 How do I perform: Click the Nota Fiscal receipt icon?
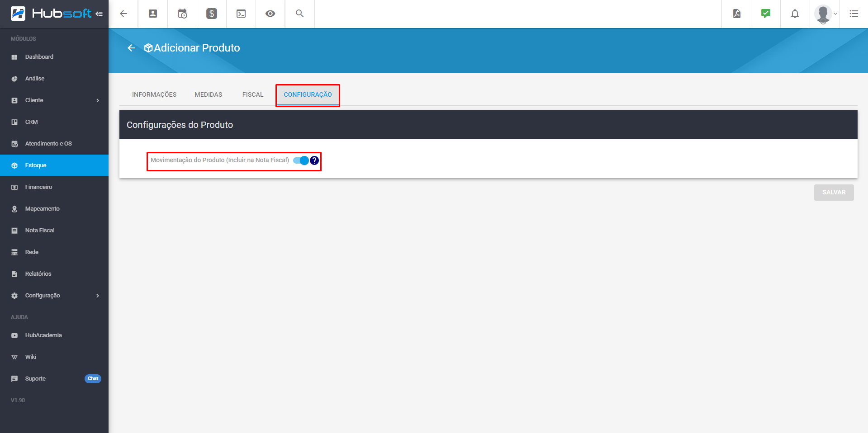coord(14,231)
